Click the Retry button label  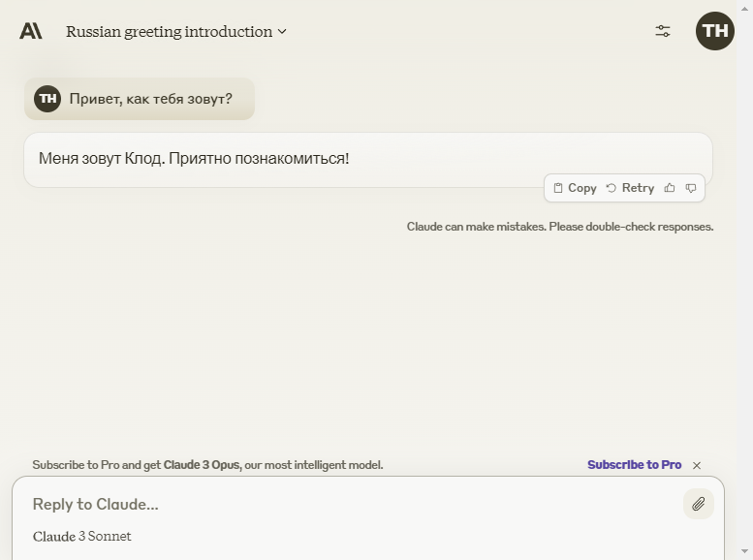coord(638,188)
